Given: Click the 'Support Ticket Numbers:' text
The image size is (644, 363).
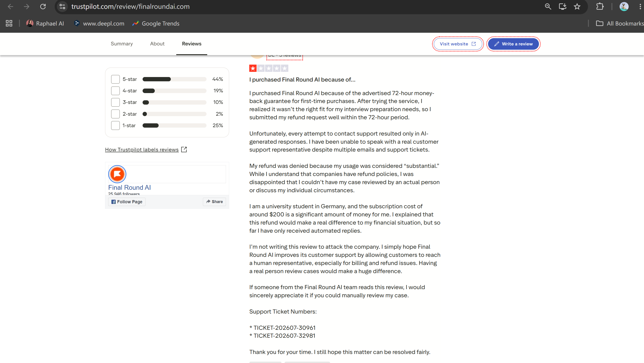Looking at the screenshot, I should point(283,311).
